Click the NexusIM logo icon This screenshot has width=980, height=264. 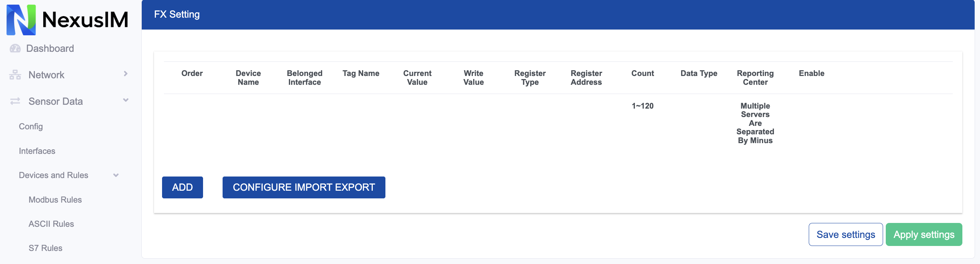pos(21,20)
